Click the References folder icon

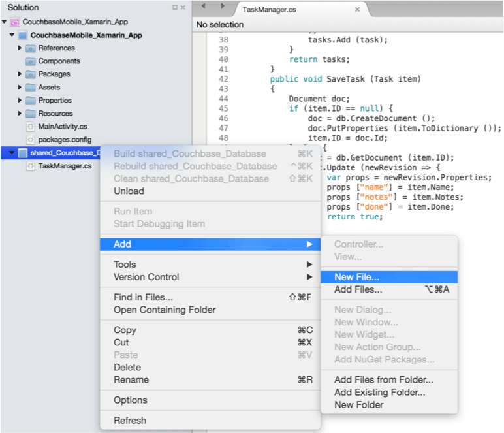[30, 48]
